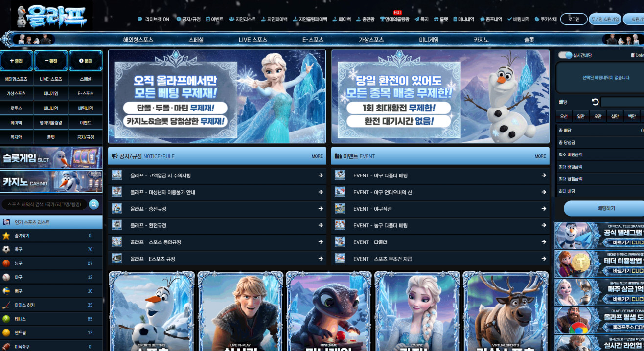Click the Delete trash icon in betslip
This screenshot has width=644, height=351.
click(633, 55)
